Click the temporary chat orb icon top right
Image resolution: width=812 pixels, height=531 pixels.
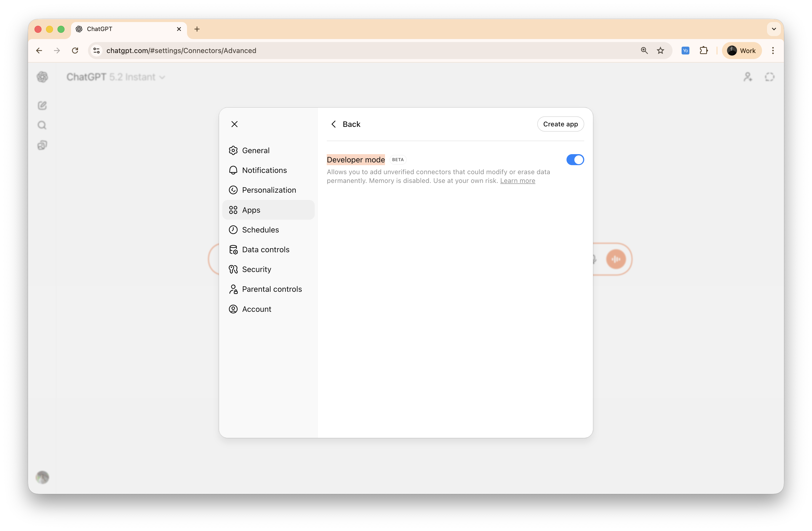(x=769, y=77)
